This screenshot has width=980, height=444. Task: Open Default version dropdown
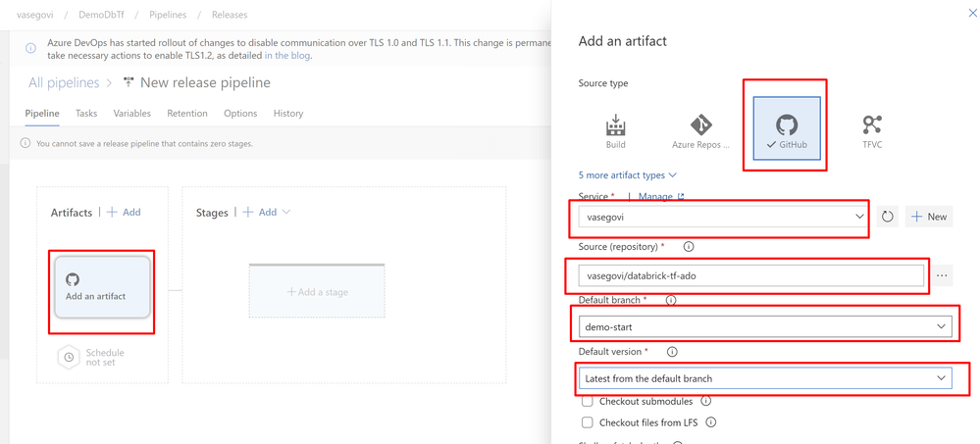tap(765, 378)
